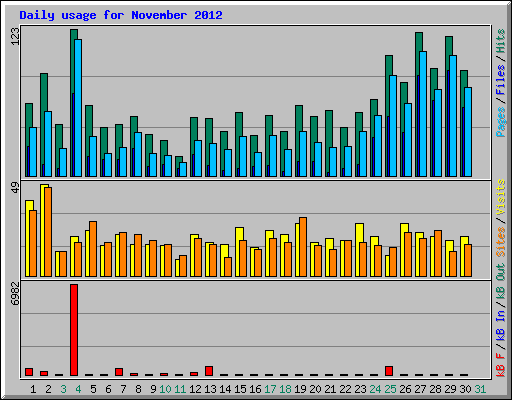512x400 pixels.
Task: Click the yellow visits bar for day 1
Action: coord(27,238)
